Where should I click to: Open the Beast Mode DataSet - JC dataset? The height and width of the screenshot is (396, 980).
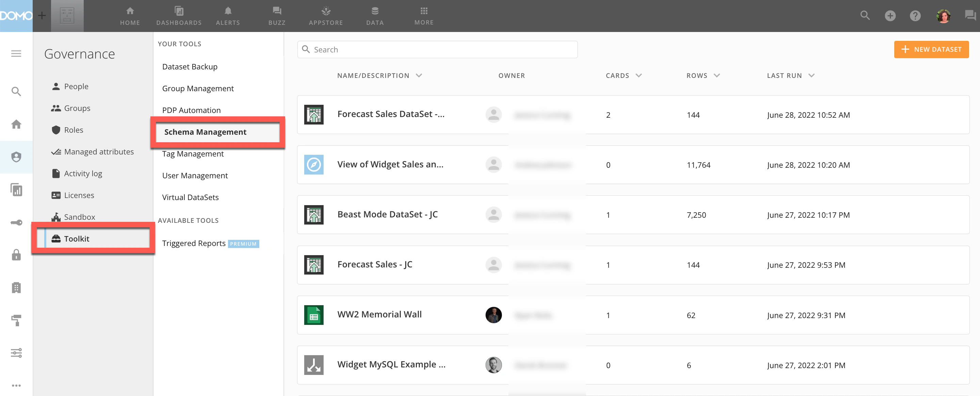click(x=387, y=215)
